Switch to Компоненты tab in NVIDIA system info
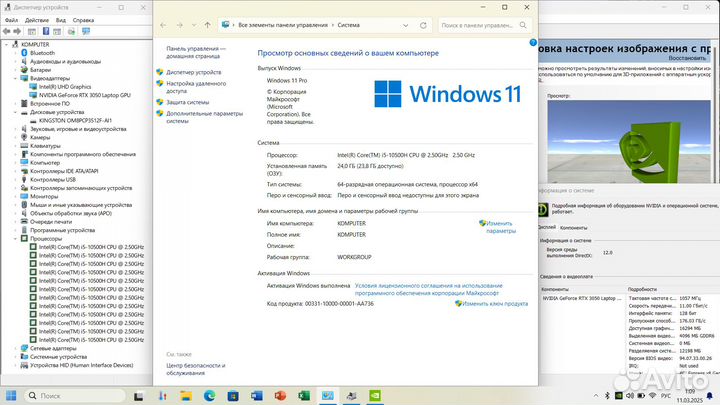Screen dimensions: 720x405 point(574,228)
